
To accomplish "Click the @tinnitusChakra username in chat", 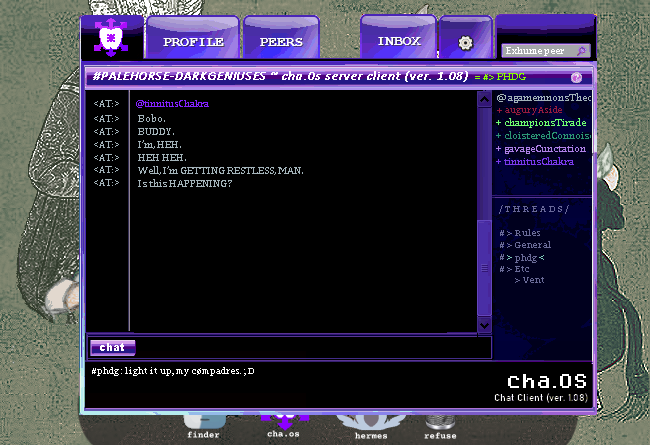I will (x=172, y=104).
